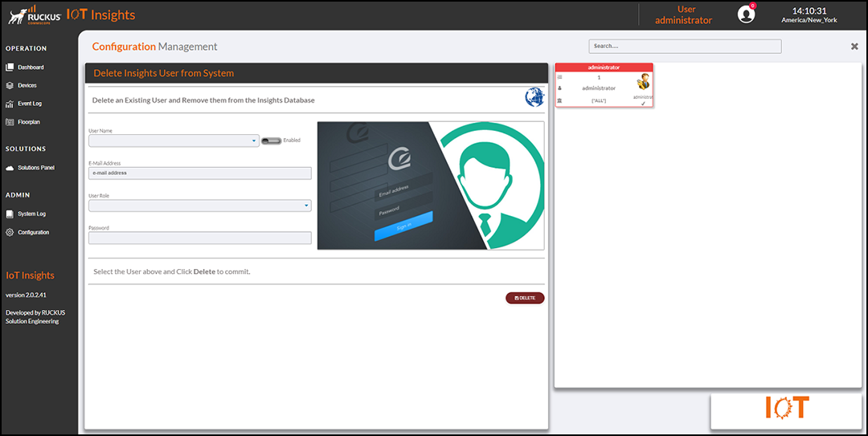
Task: Open Event Log chart icon
Action: tap(10, 104)
